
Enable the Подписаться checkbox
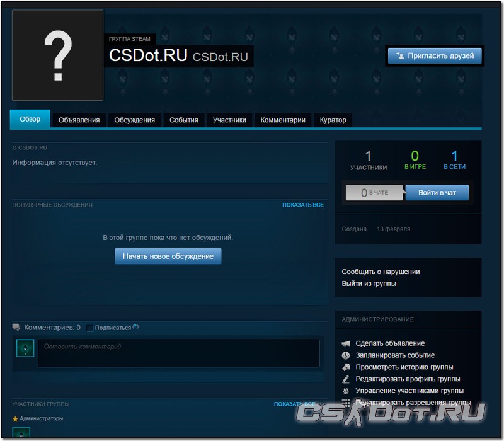point(89,328)
